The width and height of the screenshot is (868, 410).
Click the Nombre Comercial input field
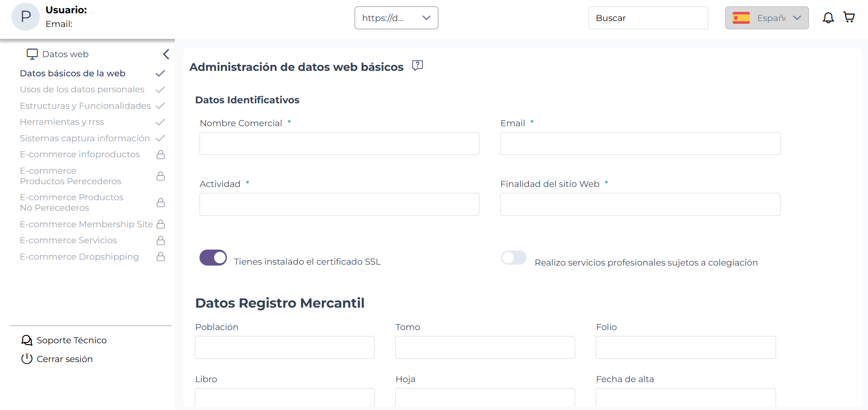(340, 144)
